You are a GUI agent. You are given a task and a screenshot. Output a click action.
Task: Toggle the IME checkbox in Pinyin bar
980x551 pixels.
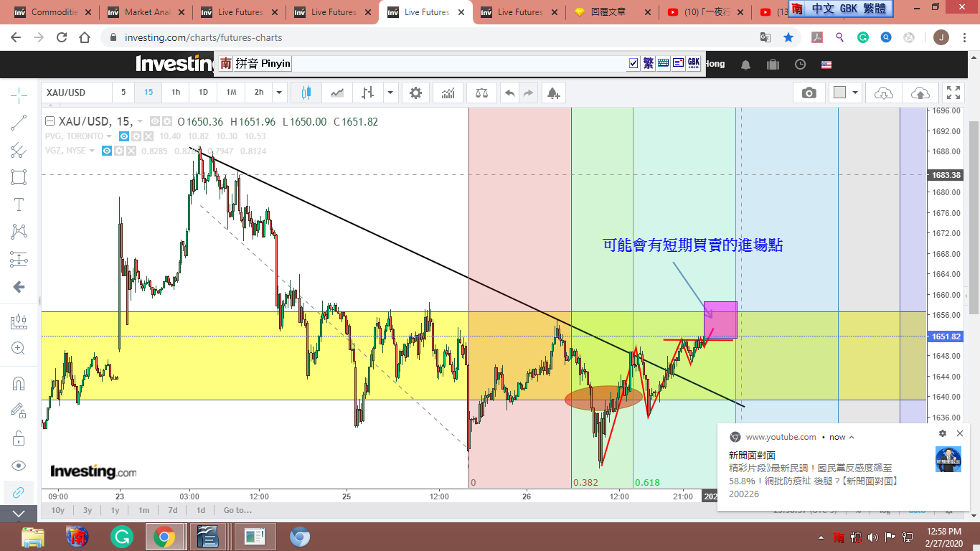pyautogui.click(x=633, y=63)
